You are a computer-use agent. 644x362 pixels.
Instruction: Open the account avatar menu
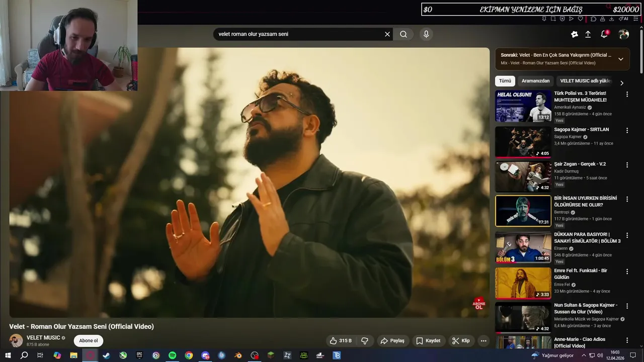624,34
